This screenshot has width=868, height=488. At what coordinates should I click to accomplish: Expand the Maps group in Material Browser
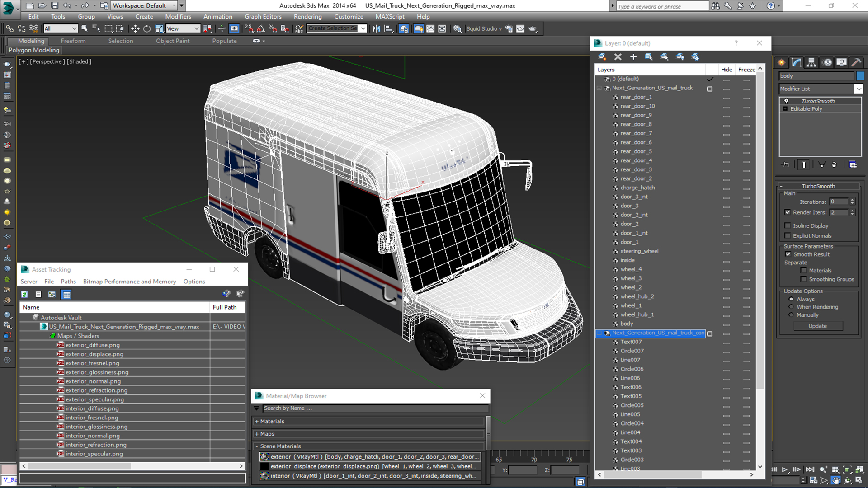coord(257,434)
